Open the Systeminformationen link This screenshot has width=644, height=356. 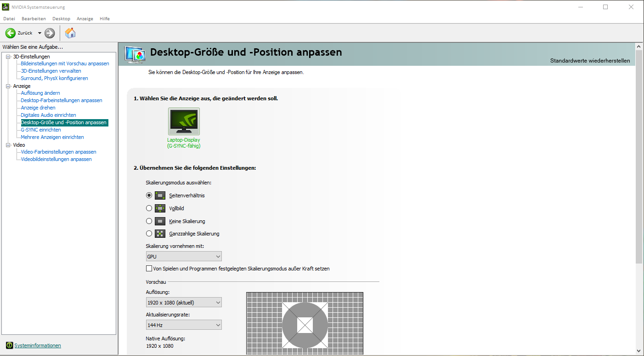click(x=38, y=345)
